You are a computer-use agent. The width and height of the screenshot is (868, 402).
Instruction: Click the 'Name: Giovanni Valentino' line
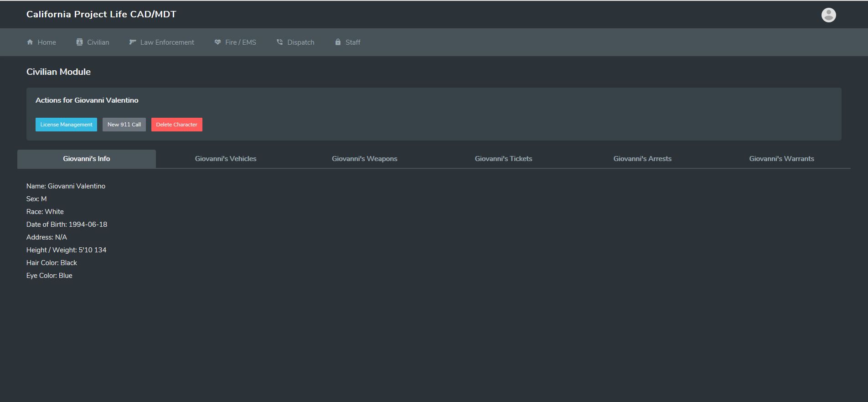point(66,186)
